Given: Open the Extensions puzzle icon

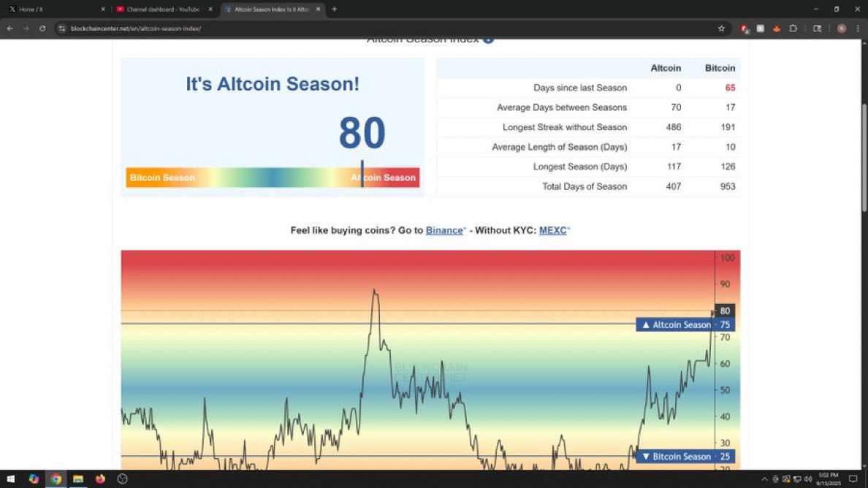Looking at the screenshot, I should point(793,28).
